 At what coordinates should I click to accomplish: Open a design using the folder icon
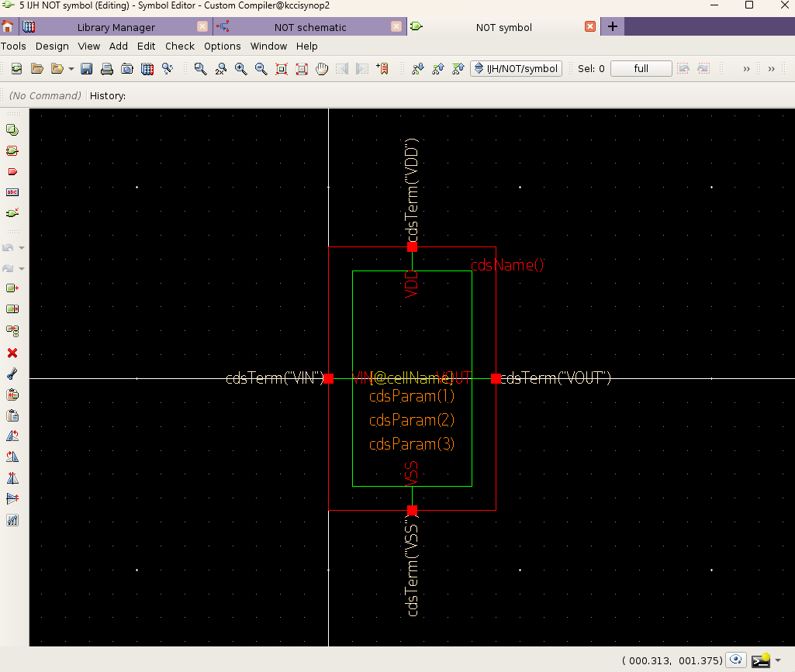(x=37, y=69)
